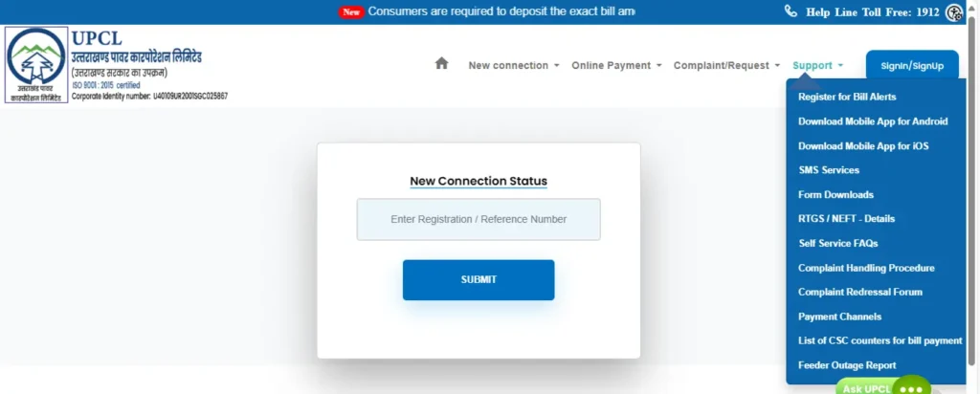Select Feeder Outage Report
Screen dimensions: 980x394
[847, 365]
